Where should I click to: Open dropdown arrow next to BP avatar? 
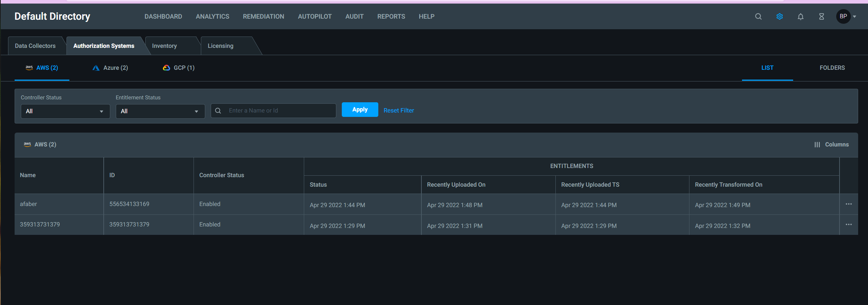[854, 16]
